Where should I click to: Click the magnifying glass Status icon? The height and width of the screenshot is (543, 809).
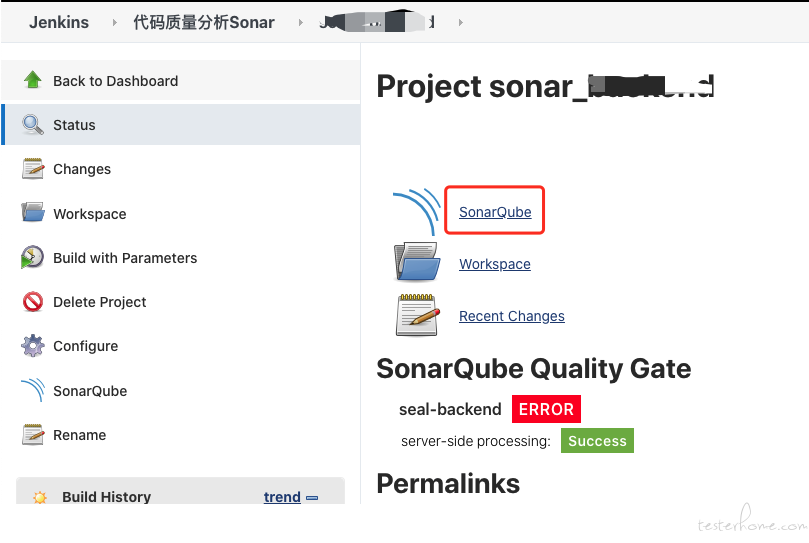tap(33, 124)
